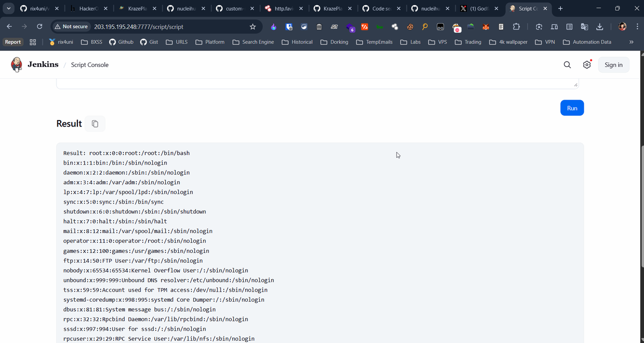The height and width of the screenshot is (343, 644).
Task: Click the translate page icon
Action: click(584, 27)
